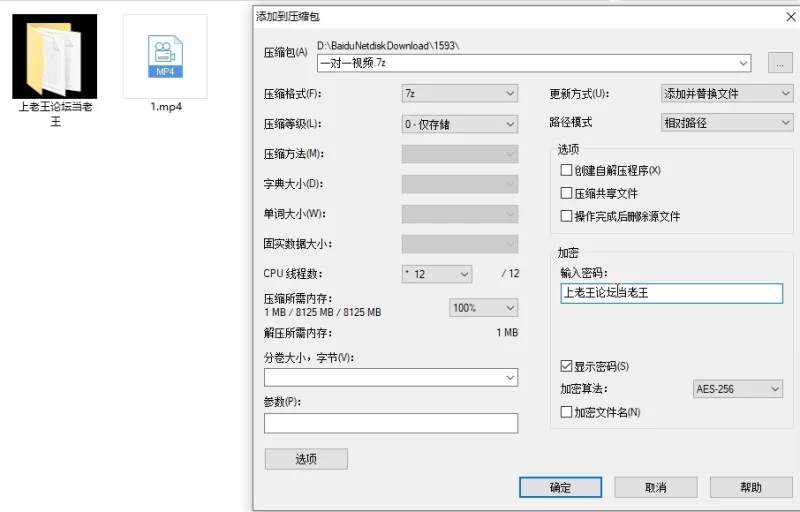Enable 创建自解压程序 checkbox
This screenshot has width=800, height=512.
pyautogui.click(x=566, y=170)
